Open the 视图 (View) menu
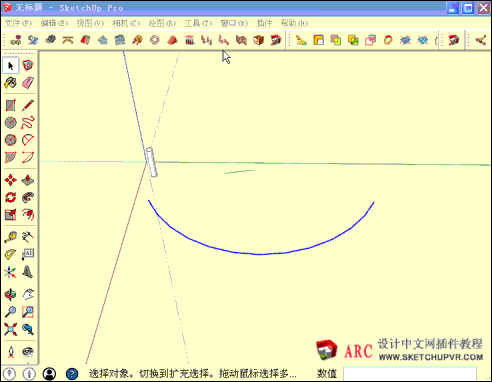492x382 pixels. [x=90, y=23]
